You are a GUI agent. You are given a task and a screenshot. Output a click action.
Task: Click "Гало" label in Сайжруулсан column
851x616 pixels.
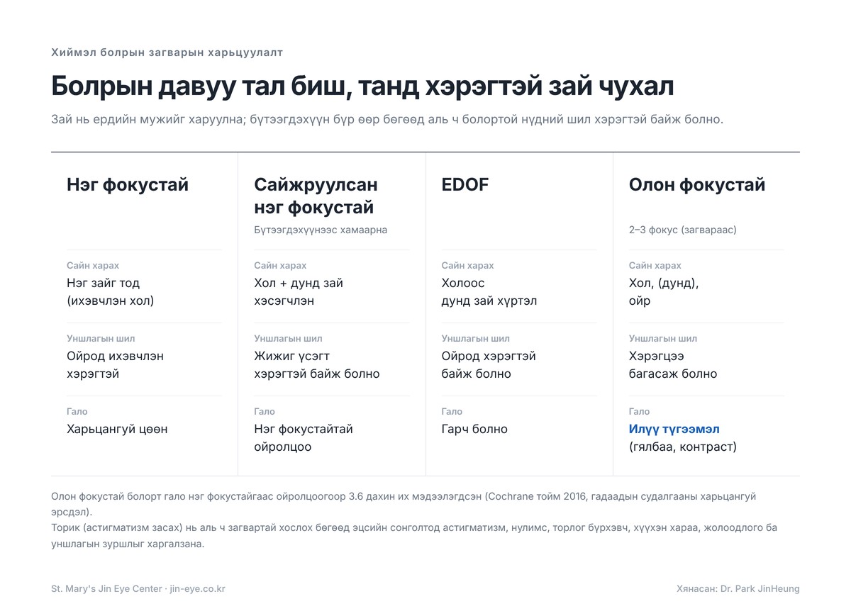265,411
